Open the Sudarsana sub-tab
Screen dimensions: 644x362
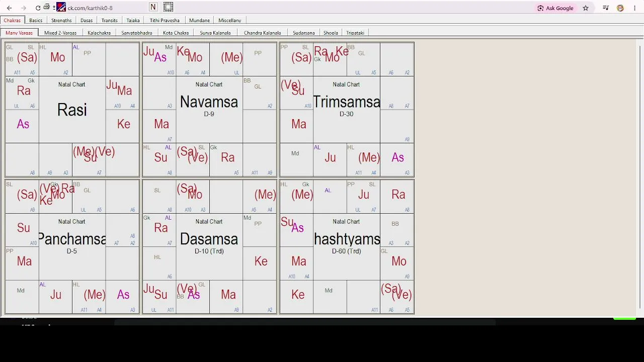point(303,33)
